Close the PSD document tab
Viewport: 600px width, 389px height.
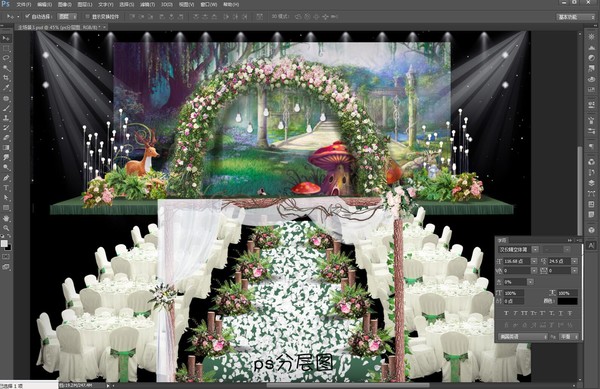(x=104, y=28)
